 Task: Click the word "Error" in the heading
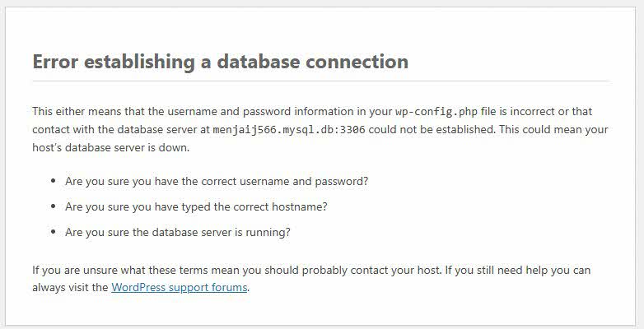(x=54, y=62)
